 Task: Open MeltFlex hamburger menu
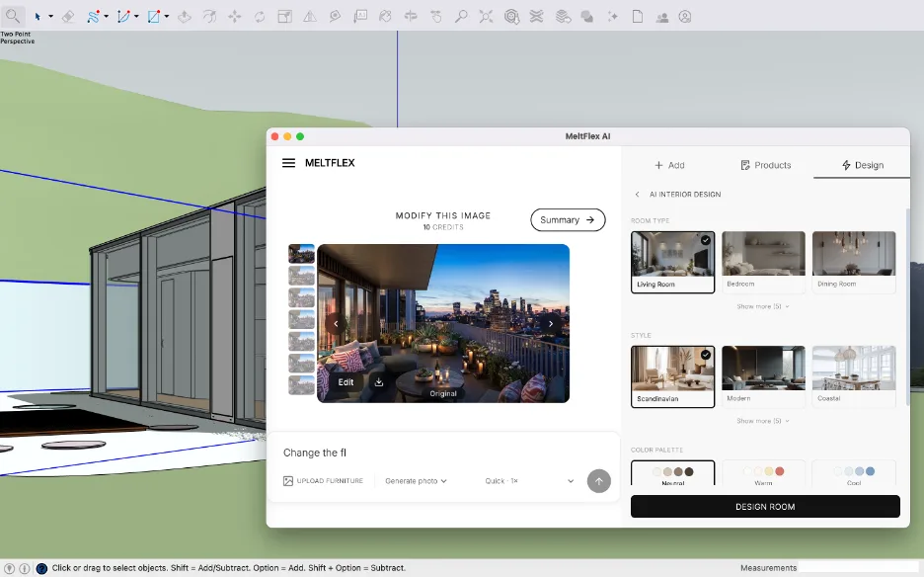pyautogui.click(x=288, y=163)
